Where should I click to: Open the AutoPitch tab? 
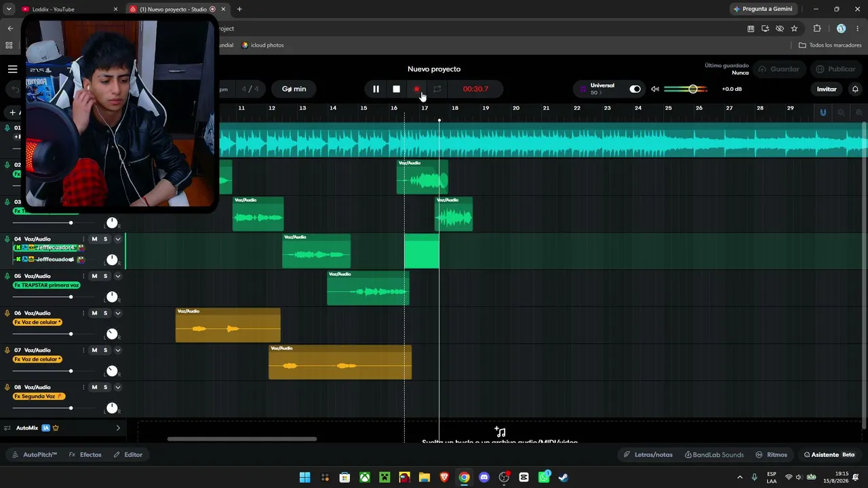(35, 455)
